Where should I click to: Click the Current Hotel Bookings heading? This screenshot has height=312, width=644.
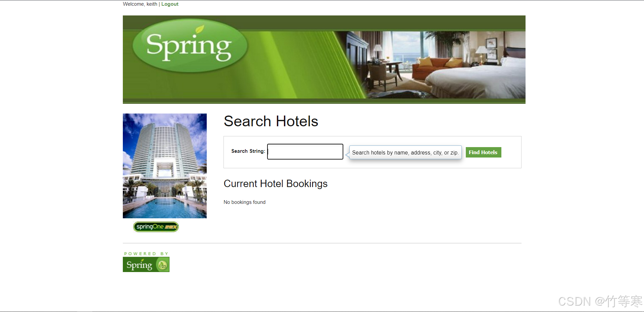tap(276, 184)
